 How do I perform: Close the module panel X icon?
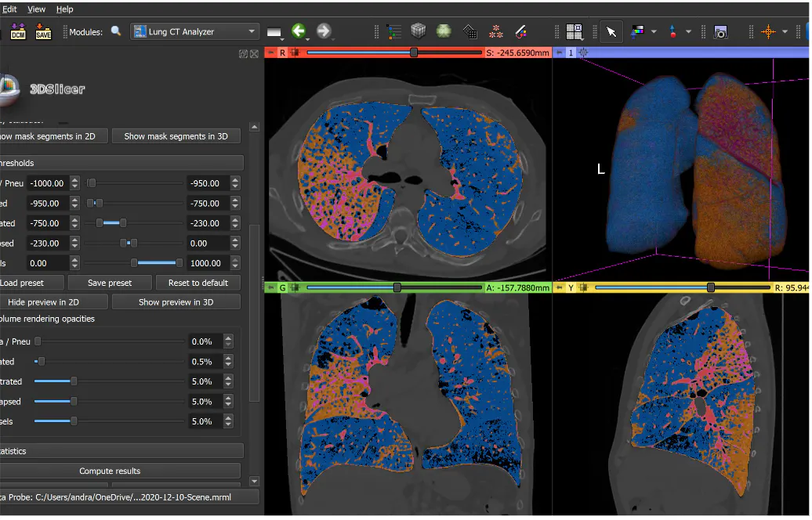[x=254, y=54]
